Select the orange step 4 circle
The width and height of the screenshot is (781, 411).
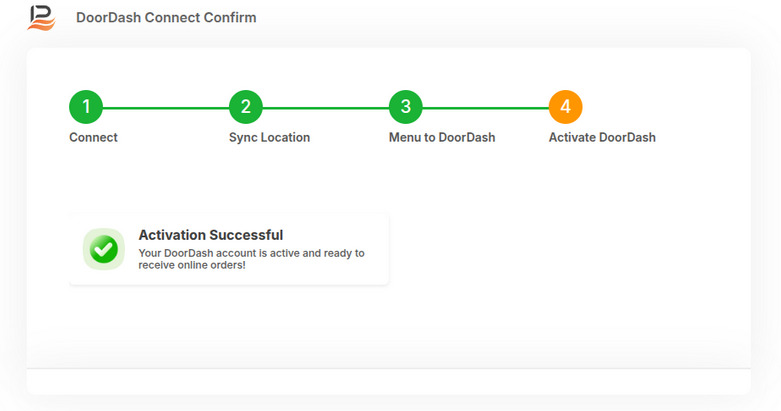tap(565, 107)
